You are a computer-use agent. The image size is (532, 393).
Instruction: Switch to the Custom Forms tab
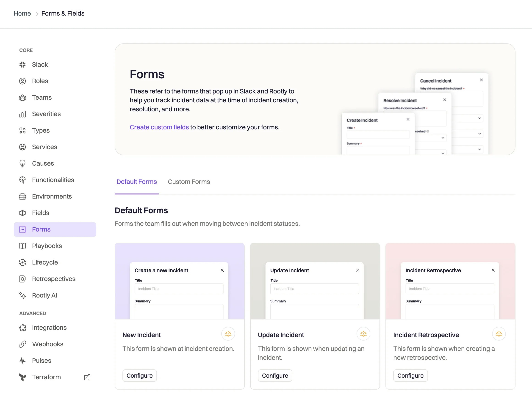pyautogui.click(x=189, y=182)
